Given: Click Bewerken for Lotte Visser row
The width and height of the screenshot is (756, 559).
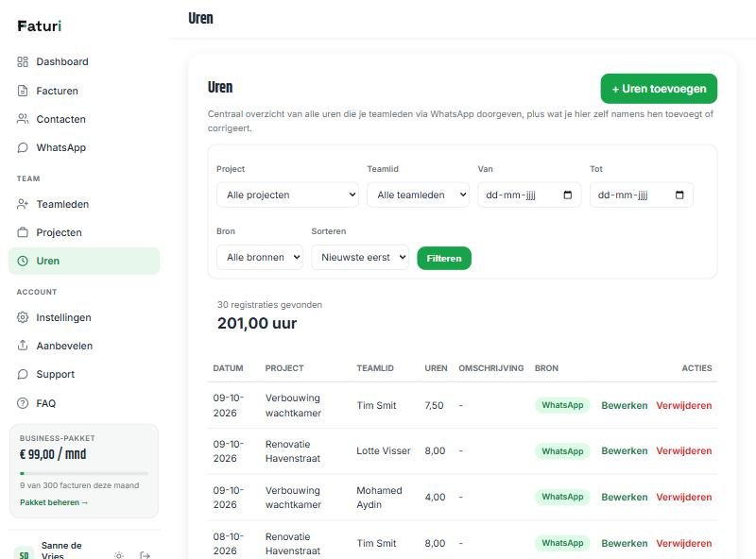Looking at the screenshot, I should (x=625, y=451).
